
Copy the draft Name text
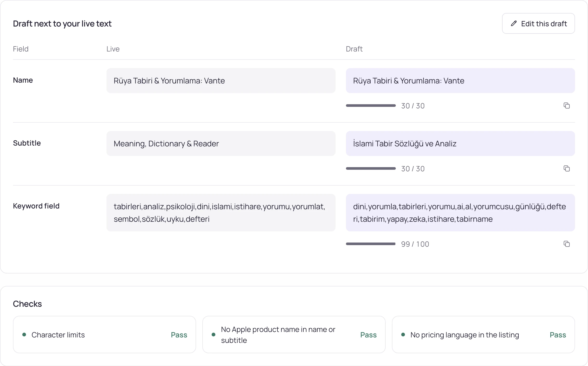[x=566, y=106]
